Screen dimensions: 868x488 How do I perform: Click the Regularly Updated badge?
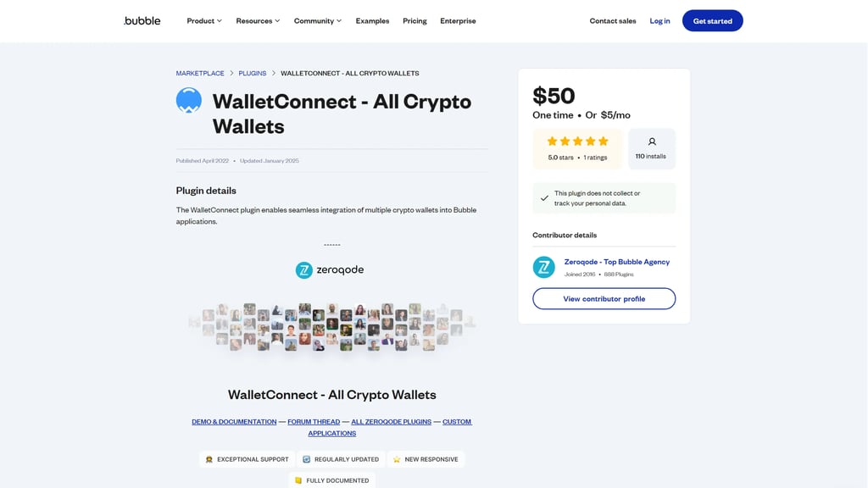(341, 459)
